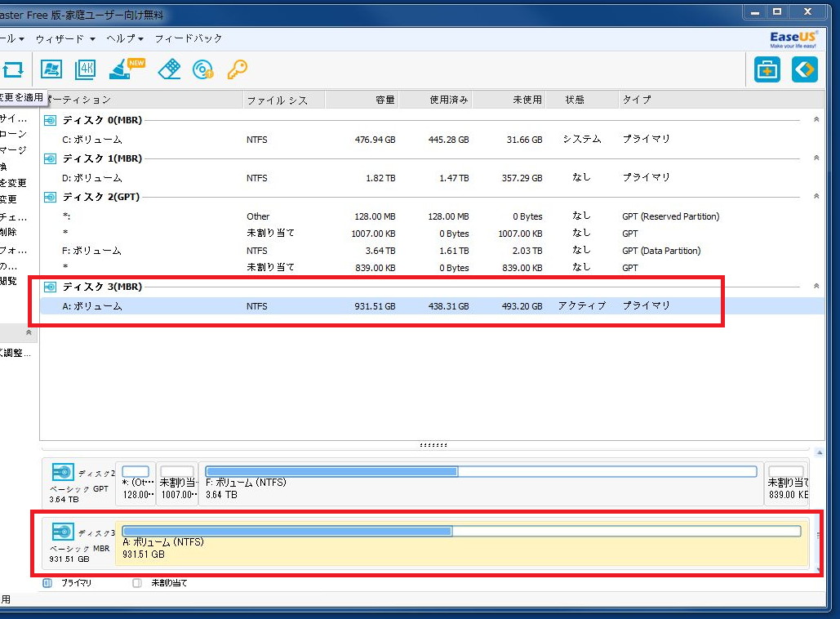This screenshot has width=840, height=619.
Task: Click the GPT (Data Partition) type cell
Action: tap(661, 251)
